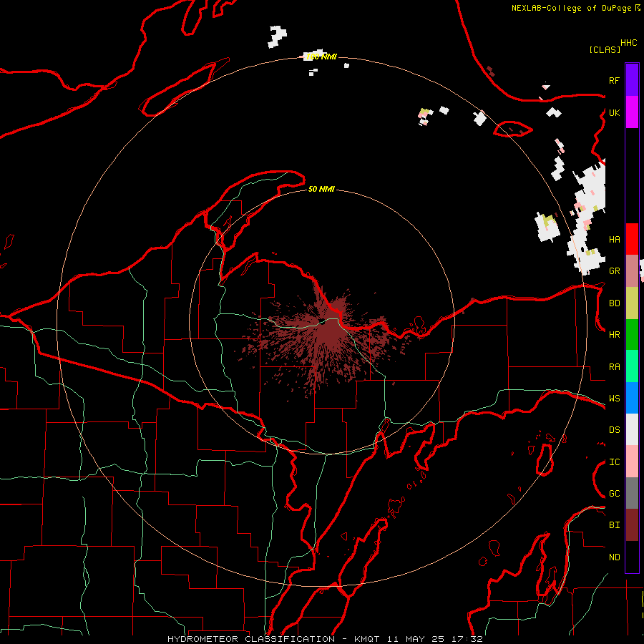Viewport: 644px width, 644px height.
Task: Click the white DS legend color swatch
Action: (632, 429)
